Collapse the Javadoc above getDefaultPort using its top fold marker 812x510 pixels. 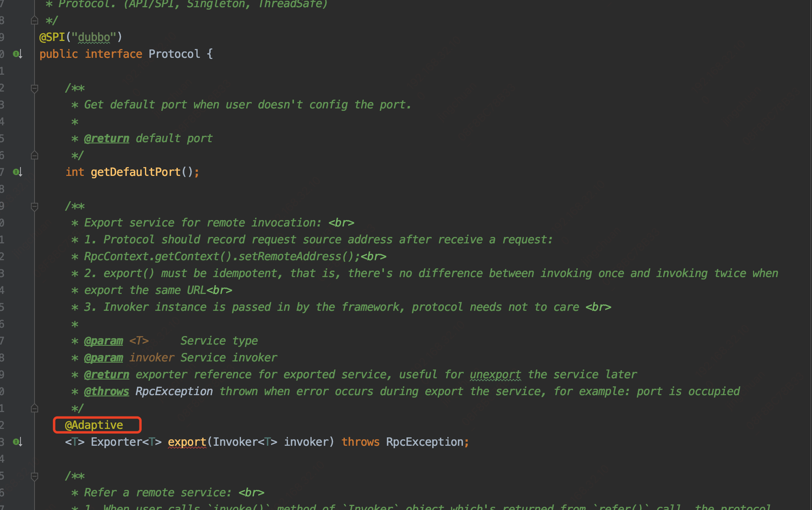pos(35,88)
